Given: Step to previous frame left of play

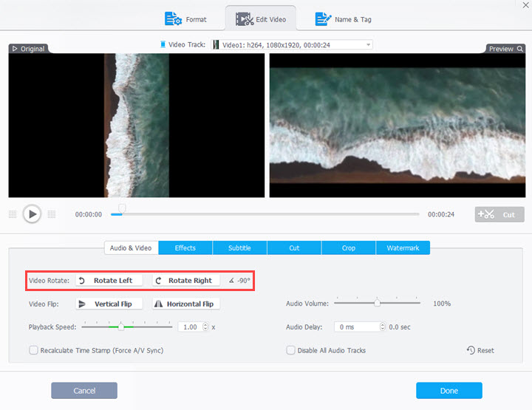Looking at the screenshot, I should coord(13,214).
